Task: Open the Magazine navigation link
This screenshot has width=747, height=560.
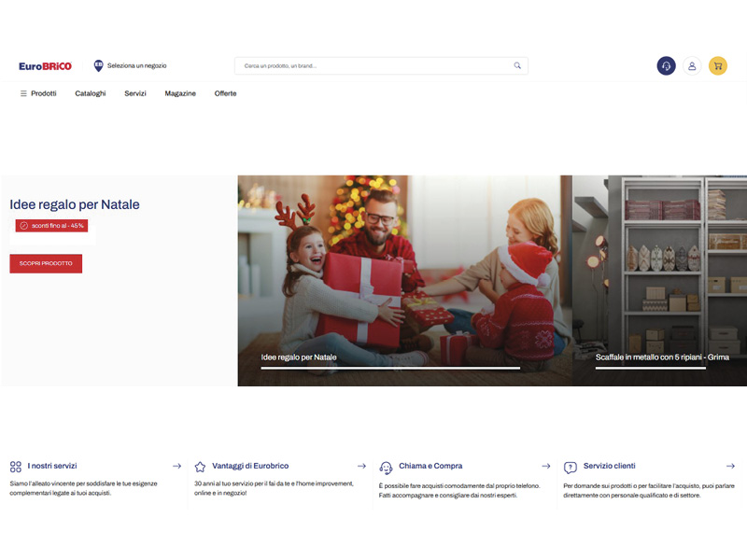Action: pos(180,93)
